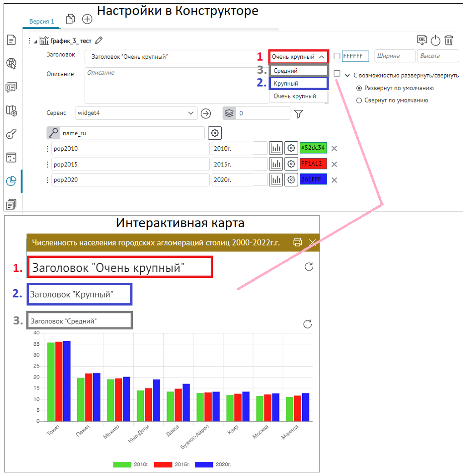Collapse the График_3_тест widget triangle

point(35,41)
